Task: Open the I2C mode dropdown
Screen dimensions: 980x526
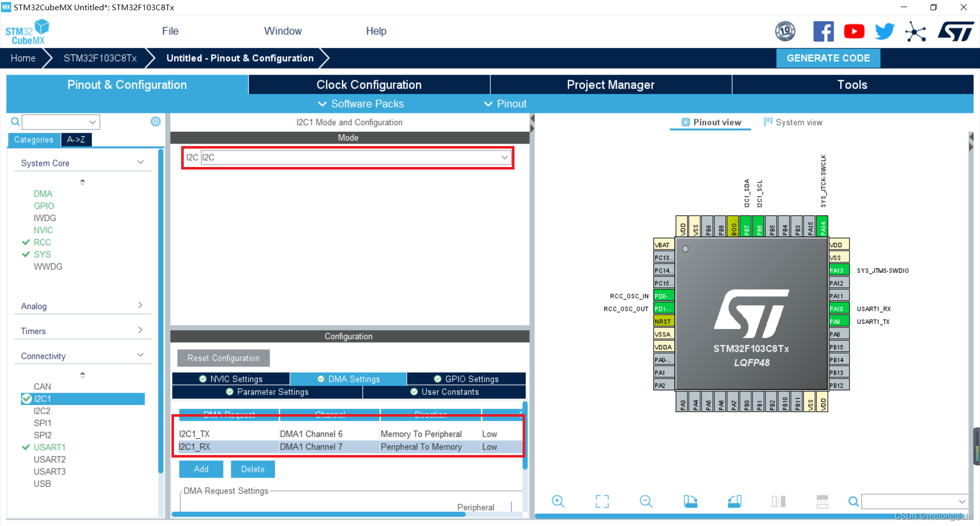Action: click(x=357, y=157)
